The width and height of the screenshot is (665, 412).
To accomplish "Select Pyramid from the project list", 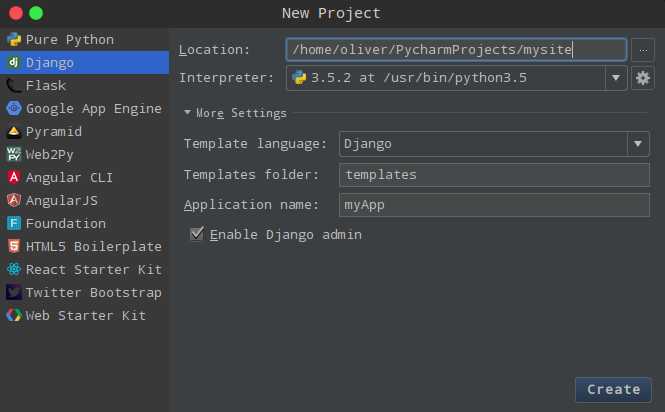I will click(x=84, y=132).
